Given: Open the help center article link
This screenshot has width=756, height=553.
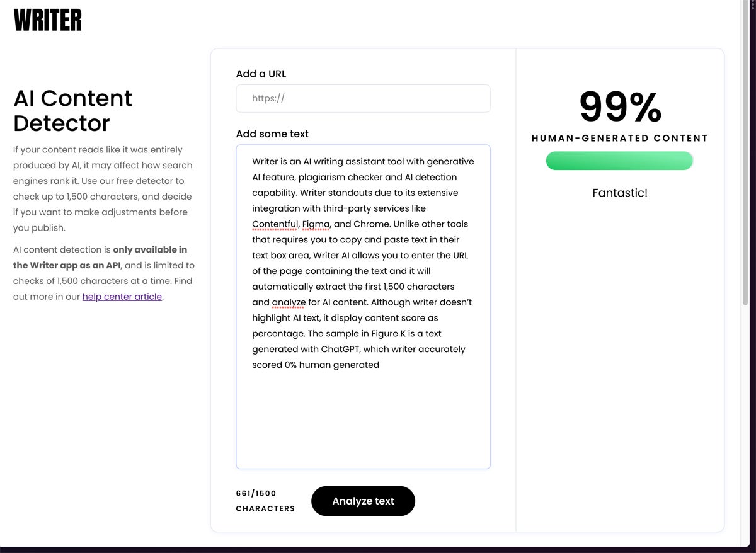Looking at the screenshot, I should point(122,297).
